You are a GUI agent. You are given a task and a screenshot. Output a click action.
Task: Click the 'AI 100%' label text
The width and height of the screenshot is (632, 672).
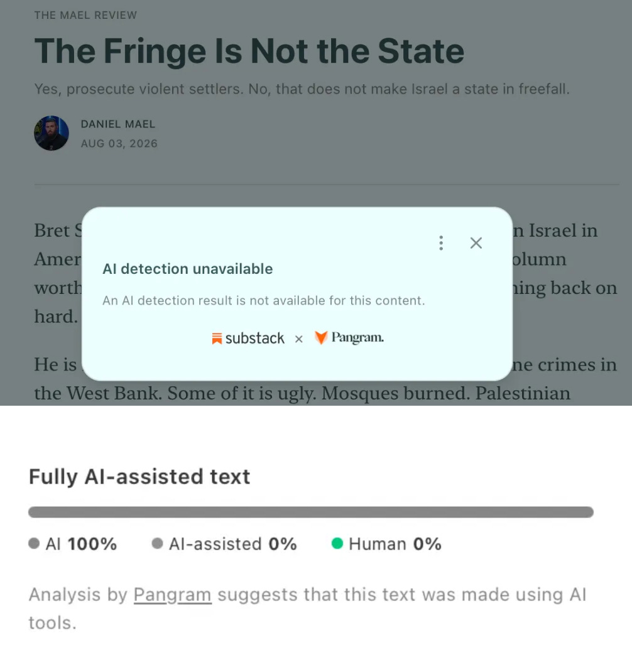[x=81, y=544]
